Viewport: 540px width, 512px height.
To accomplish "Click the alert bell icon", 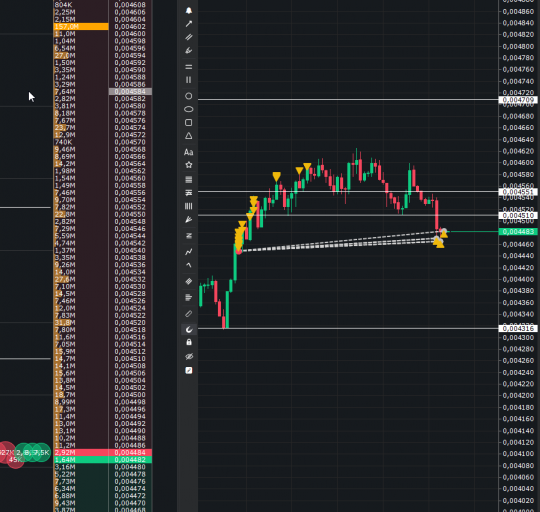I will coord(189,11).
